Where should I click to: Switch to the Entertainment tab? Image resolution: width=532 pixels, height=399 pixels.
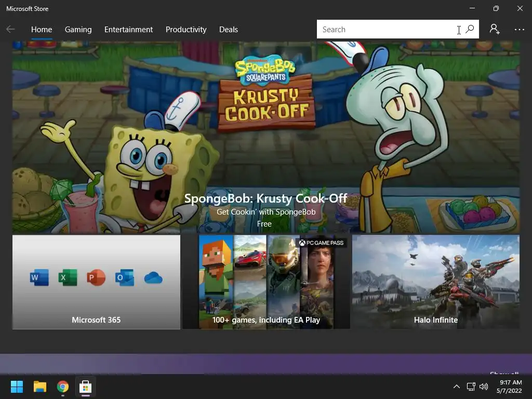pyautogui.click(x=129, y=30)
